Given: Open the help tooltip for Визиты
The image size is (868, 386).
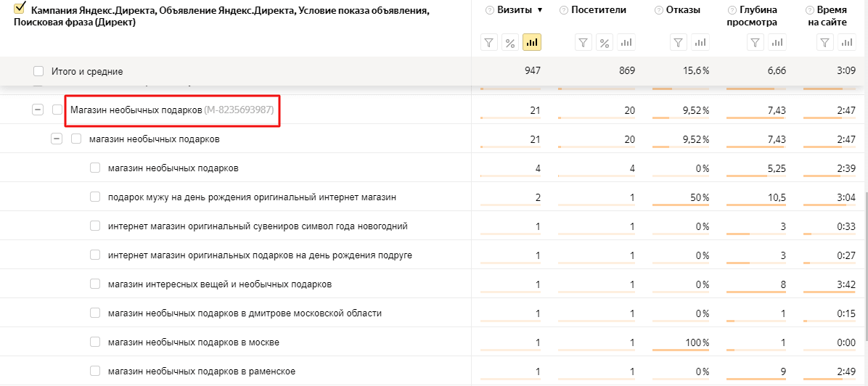Looking at the screenshot, I should 489,10.
